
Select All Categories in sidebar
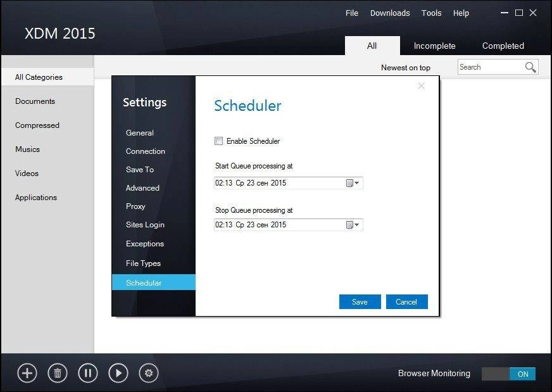[x=47, y=77]
